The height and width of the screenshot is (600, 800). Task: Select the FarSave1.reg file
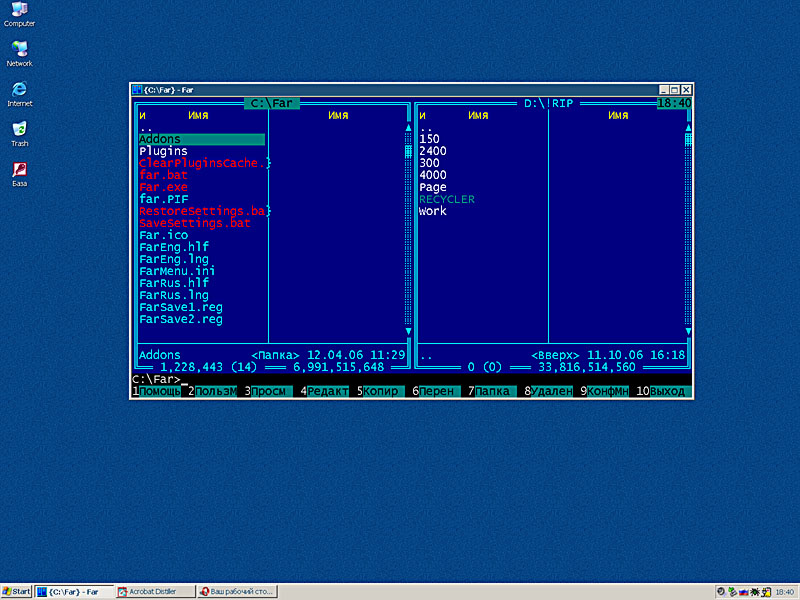point(181,307)
